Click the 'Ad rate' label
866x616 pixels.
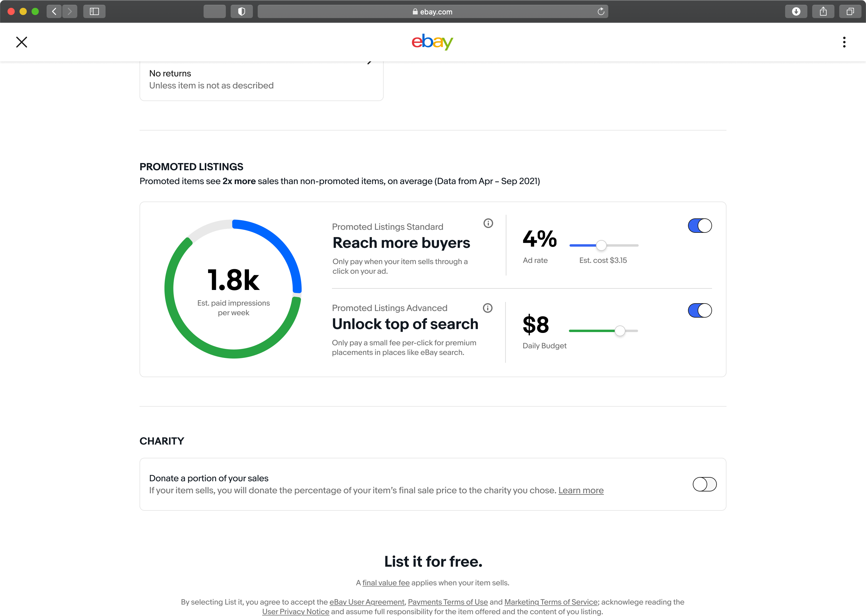pyautogui.click(x=535, y=260)
